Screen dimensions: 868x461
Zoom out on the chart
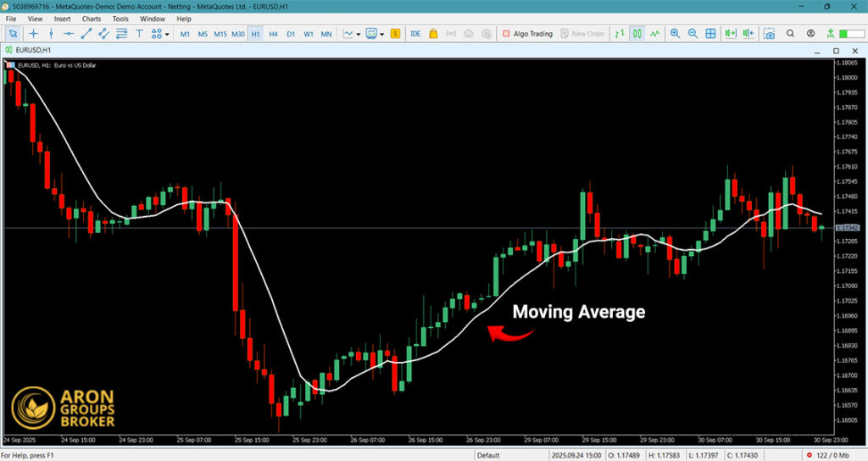point(693,34)
